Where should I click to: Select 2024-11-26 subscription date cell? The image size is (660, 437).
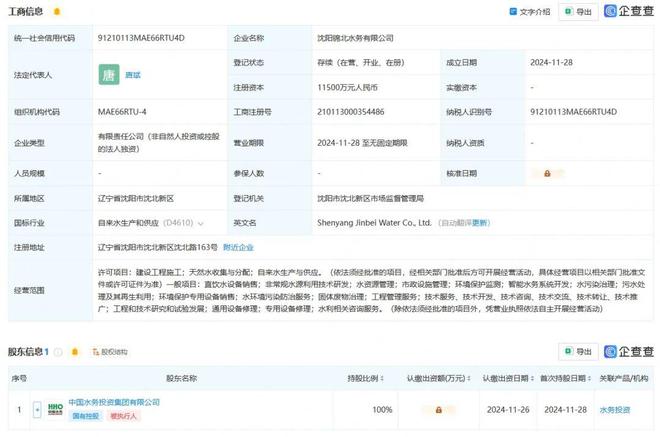click(x=508, y=410)
